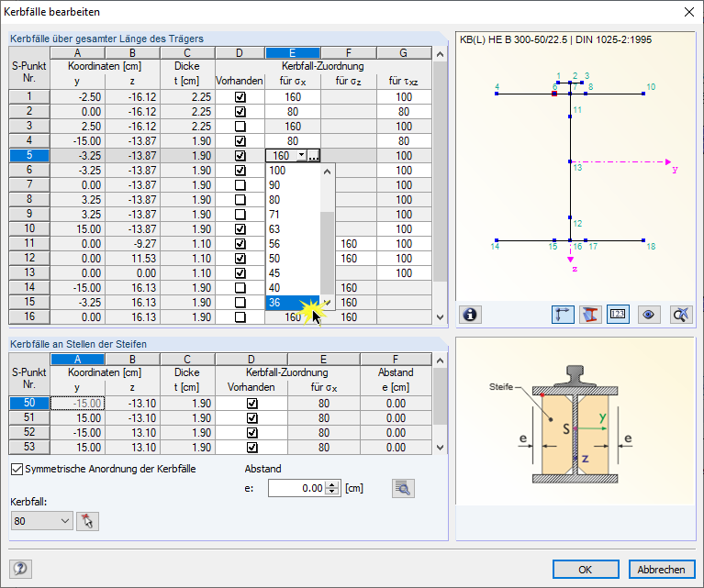Toggle the principal axes I-section icon
This screenshot has width=704, height=588.
pyautogui.click(x=590, y=315)
